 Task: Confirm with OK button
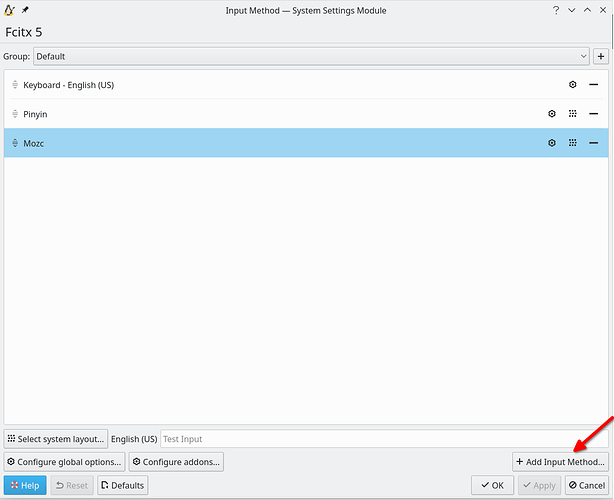[x=492, y=486]
